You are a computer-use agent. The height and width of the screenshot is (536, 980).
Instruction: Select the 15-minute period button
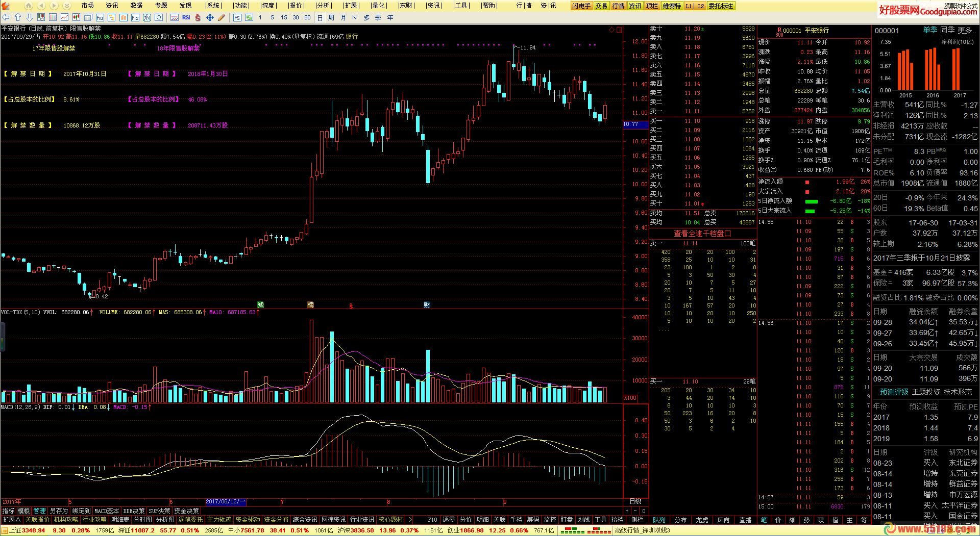[x=284, y=17]
